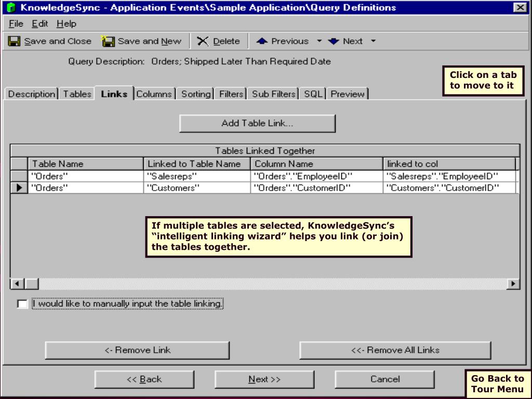Screen dimensions: 532x399
Task: Click the Next >> wizard button
Action: pos(264,379)
